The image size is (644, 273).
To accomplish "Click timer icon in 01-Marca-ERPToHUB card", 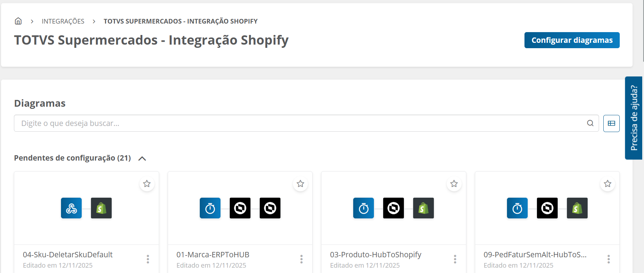I will point(210,208).
